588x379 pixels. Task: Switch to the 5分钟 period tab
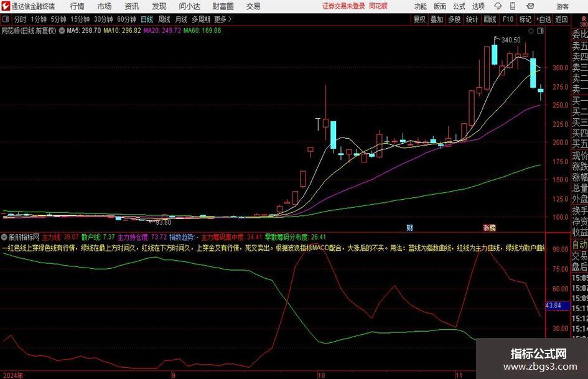(58, 19)
